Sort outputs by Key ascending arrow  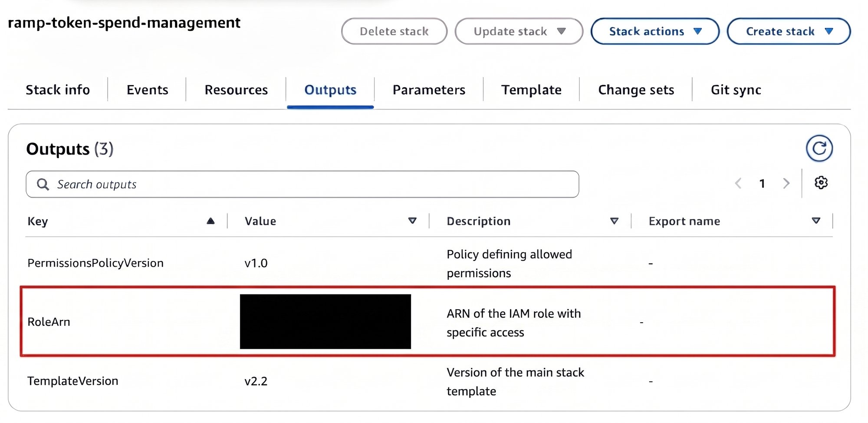click(210, 221)
